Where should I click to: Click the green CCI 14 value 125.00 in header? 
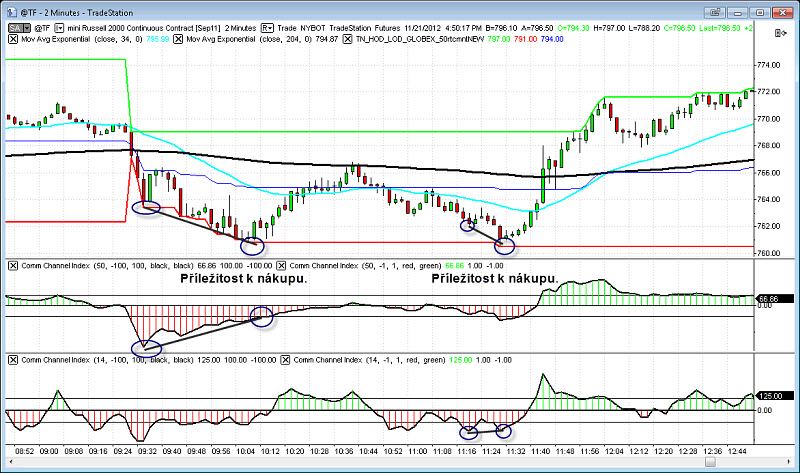click(461, 360)
